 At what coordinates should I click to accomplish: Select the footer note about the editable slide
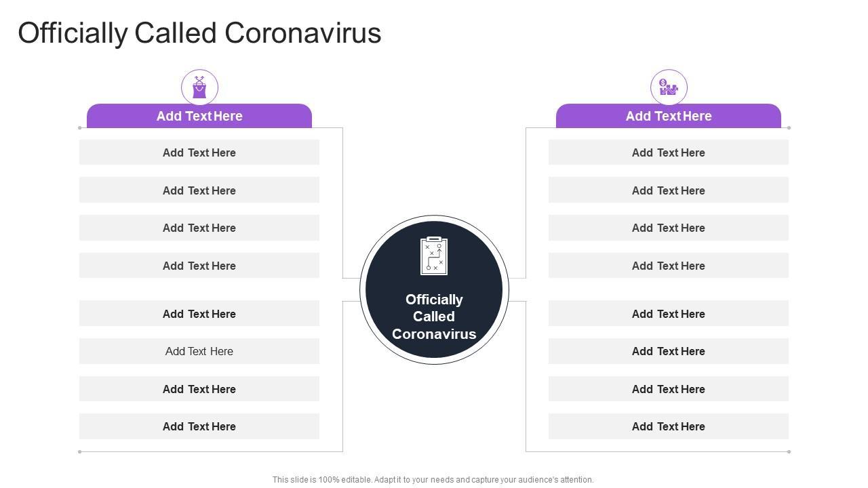point(433,480)
